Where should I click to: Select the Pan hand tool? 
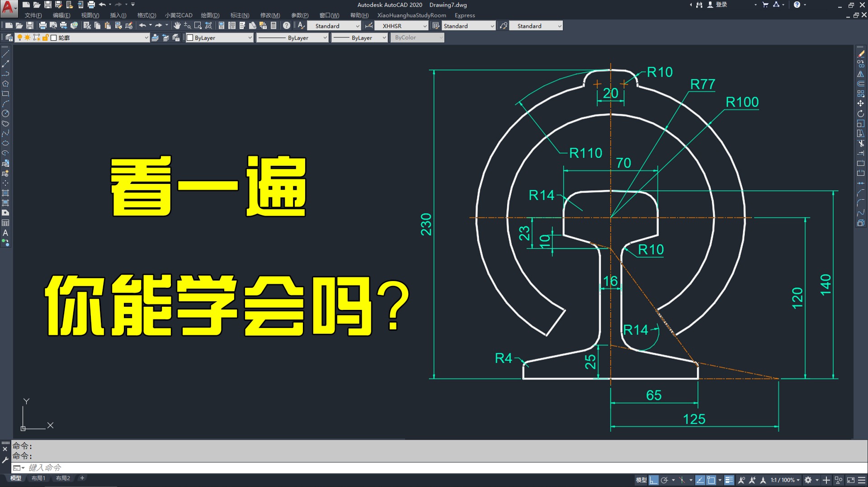[177, 26]
